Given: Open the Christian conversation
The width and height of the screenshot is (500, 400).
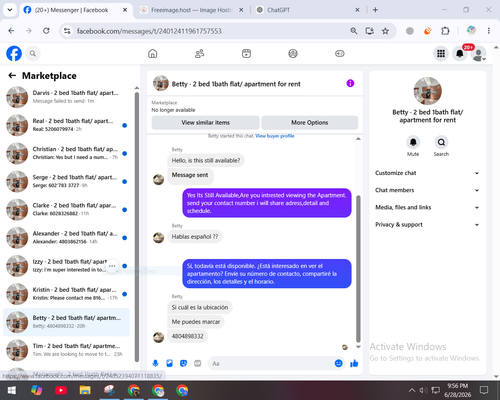Looking at the screenshot, I should [x=67, y=153].
